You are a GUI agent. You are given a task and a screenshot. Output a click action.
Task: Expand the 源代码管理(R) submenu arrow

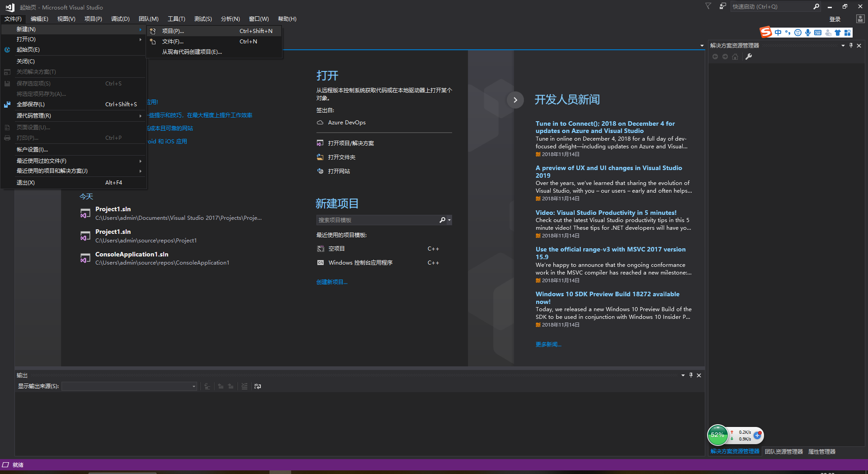pos(141,116)
